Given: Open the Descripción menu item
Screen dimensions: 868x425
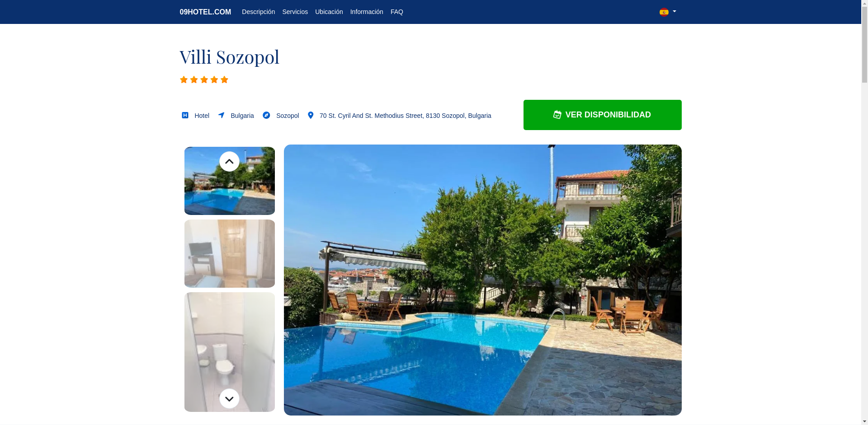Looking at the screenshot, I should pos(258,12).
